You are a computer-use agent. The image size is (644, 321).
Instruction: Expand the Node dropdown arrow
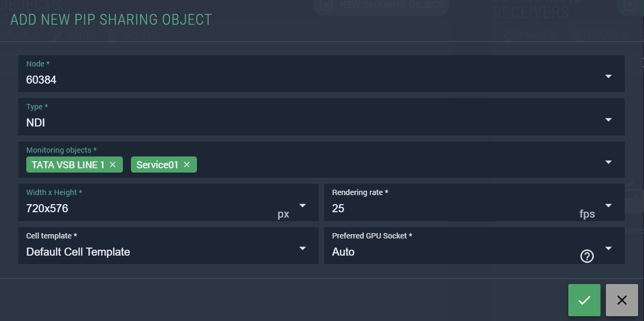coord(609,77)
